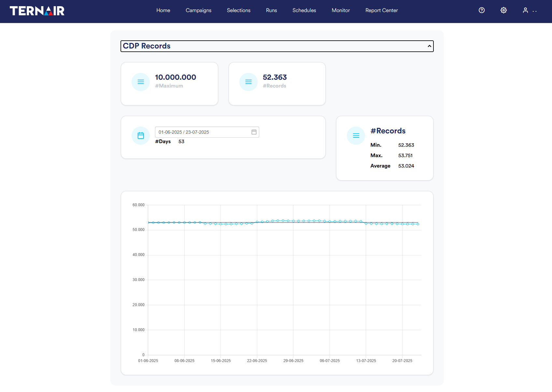Open the Selections menu

pos(239,10)
